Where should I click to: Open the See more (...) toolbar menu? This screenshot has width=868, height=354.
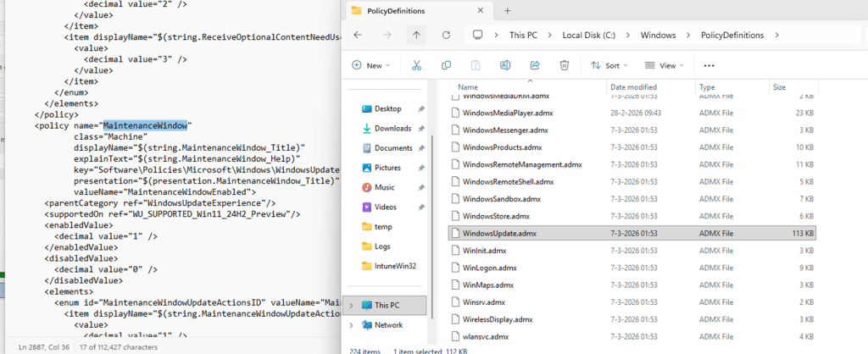coord(709,65)
